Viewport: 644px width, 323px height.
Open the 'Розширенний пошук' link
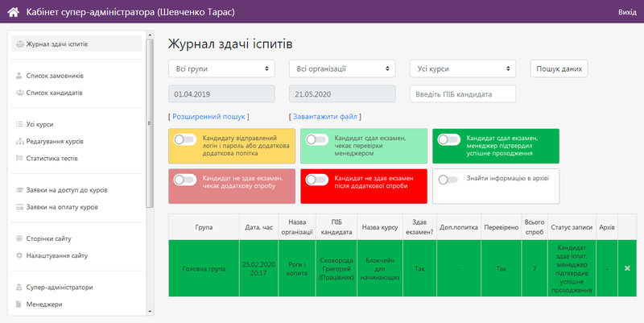pos(208,117)
